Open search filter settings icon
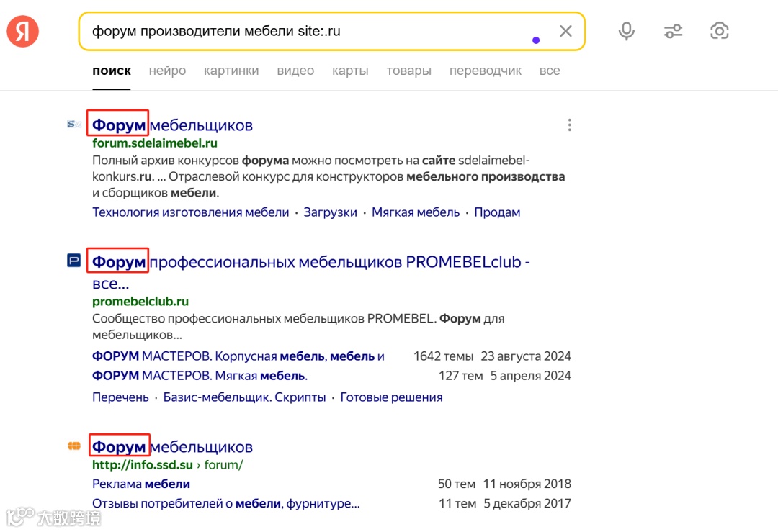778x532 pixels. [673, 31]
